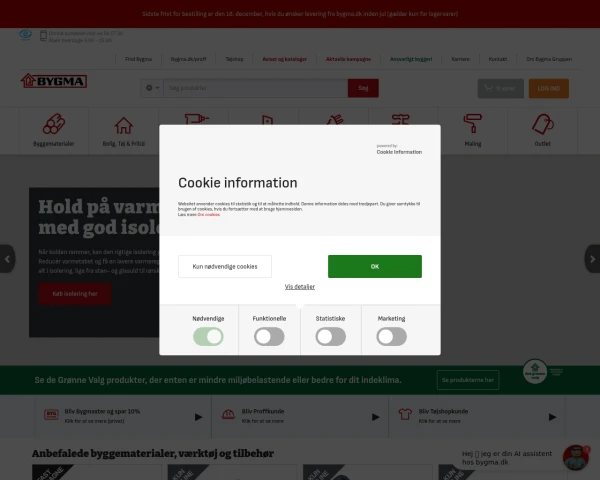Image resolution: width=600 pixels, height=480 pixels.
Task: Enable Marketing cookies switch
Action: pos(391,337)
